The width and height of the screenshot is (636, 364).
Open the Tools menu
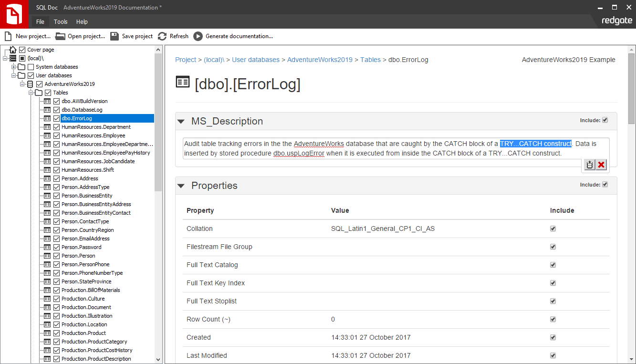pos(60,21)
